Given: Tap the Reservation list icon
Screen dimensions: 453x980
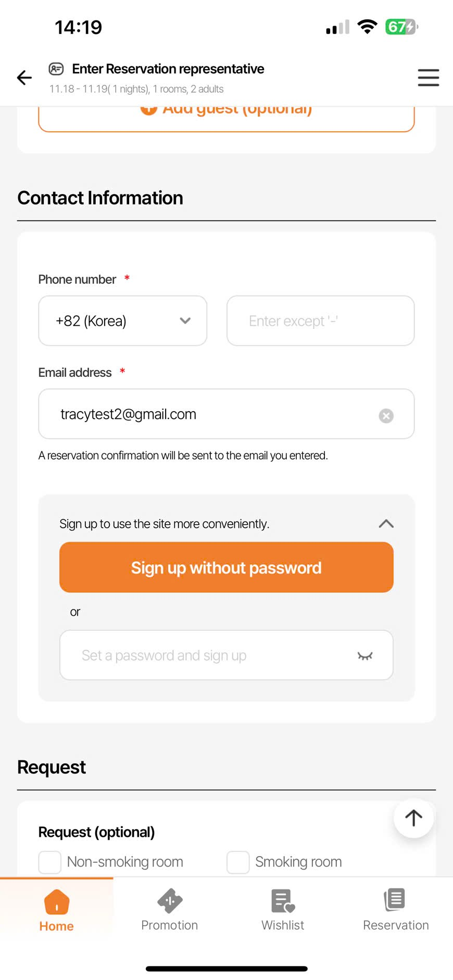Looking at the screenshot, I should coord(395,900).
